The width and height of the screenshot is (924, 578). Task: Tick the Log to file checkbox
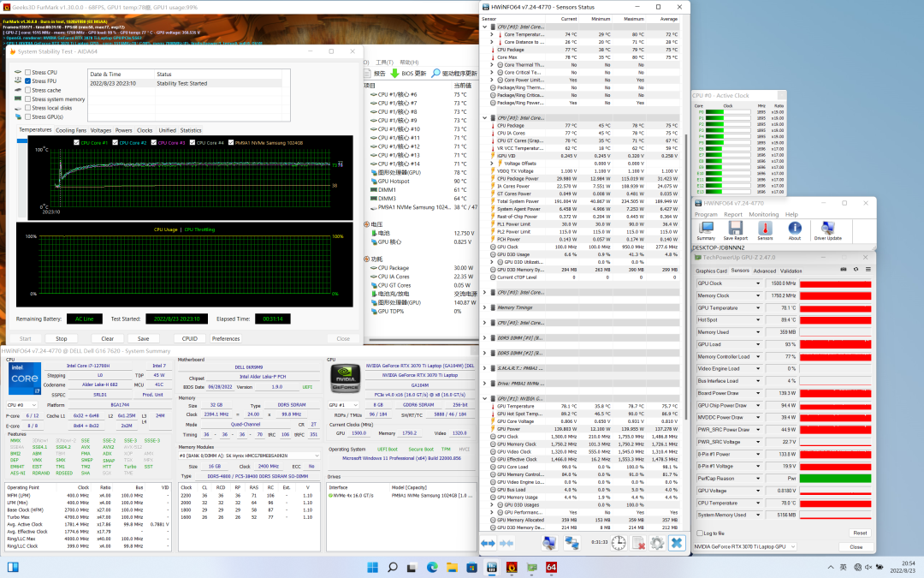[701, 533]
